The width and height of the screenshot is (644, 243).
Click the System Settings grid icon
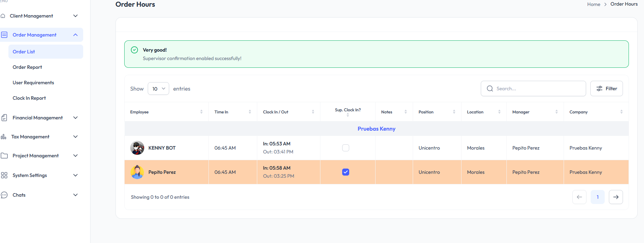4,175
